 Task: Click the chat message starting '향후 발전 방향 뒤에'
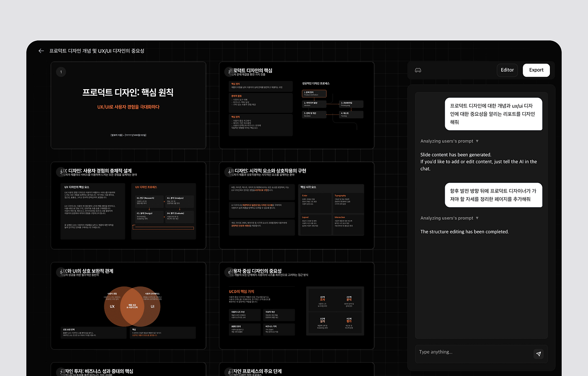click(x=493, y=195)
